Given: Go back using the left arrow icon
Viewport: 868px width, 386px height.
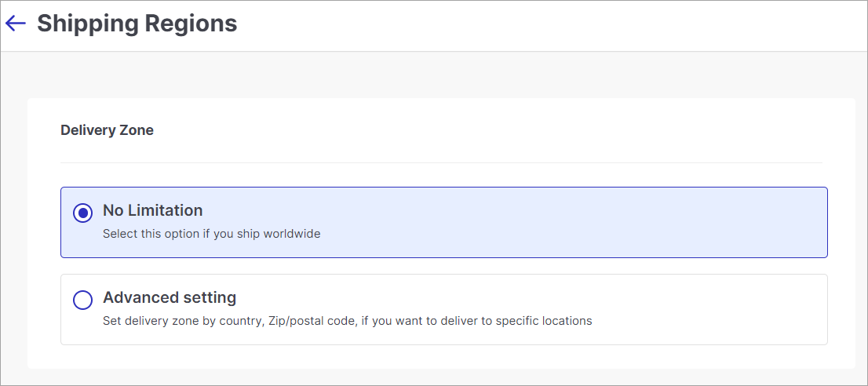Looking at the screenshot, I should point(16,24).
